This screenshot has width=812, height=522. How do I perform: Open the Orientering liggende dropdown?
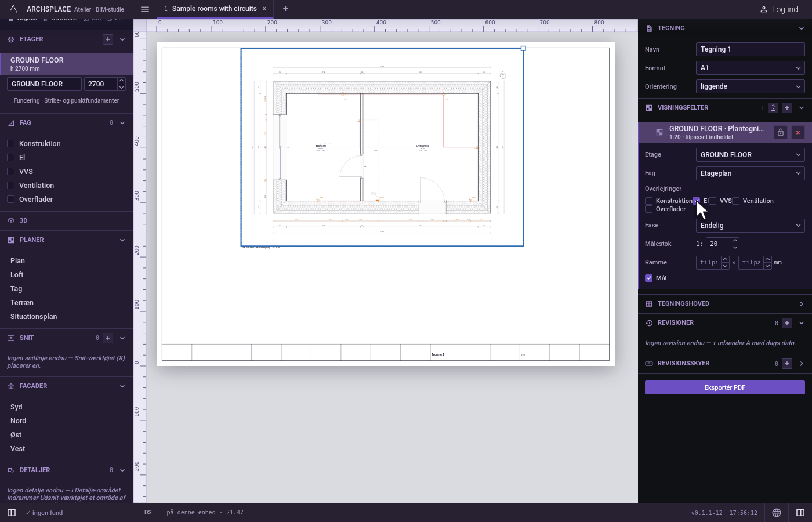[x=750, y=86]
